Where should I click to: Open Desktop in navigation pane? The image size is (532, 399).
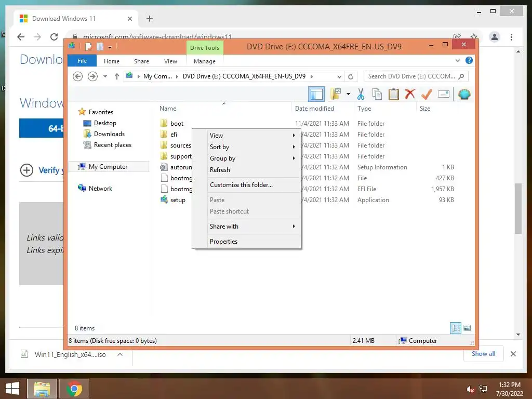[105, 123]
